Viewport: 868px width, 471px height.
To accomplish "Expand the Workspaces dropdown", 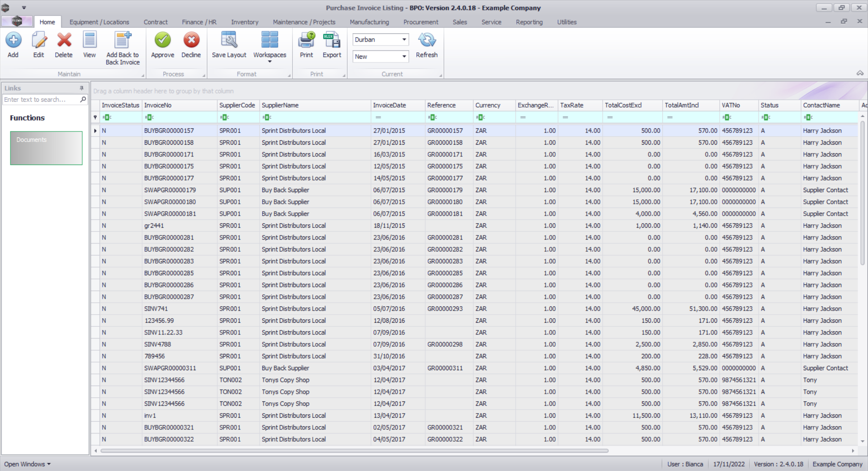I will pyautogui.click(x=270, y=61).
